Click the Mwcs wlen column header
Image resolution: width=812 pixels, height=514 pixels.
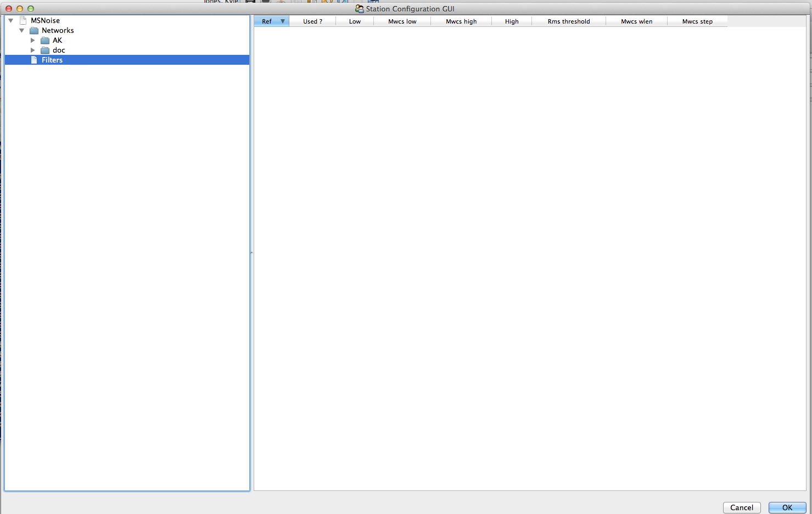[636, 21]
